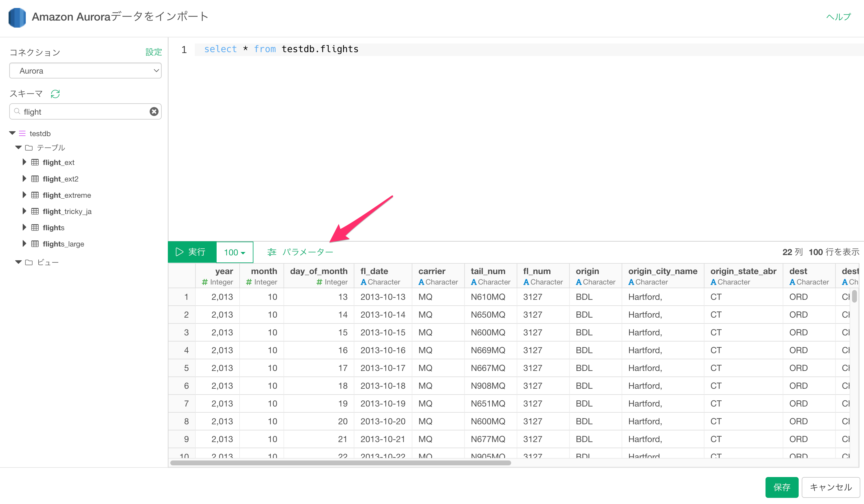Screen dimensions: 864x504
Task: Click the テーブル folder icon
Action: tap(29, 148)
